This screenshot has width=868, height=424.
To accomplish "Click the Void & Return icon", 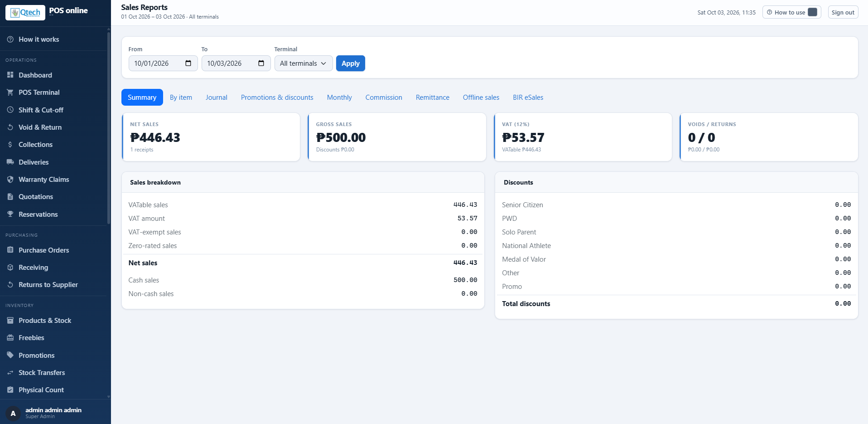I will (10, 127).
